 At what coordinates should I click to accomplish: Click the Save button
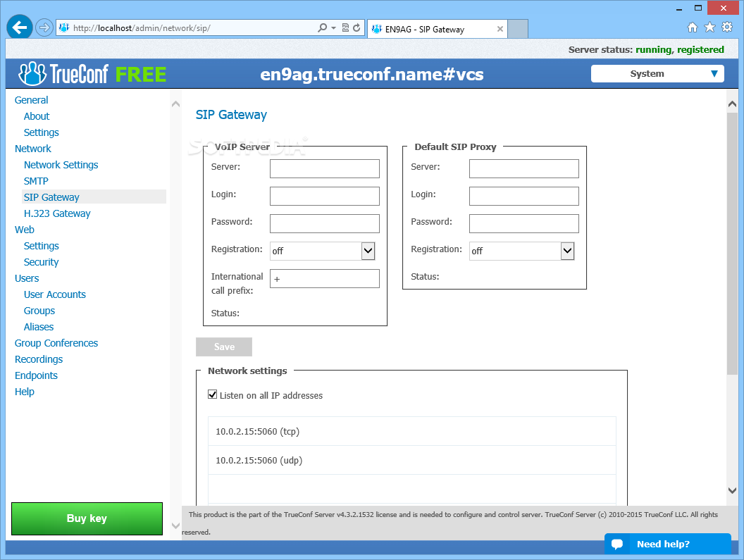pos(224,347)
